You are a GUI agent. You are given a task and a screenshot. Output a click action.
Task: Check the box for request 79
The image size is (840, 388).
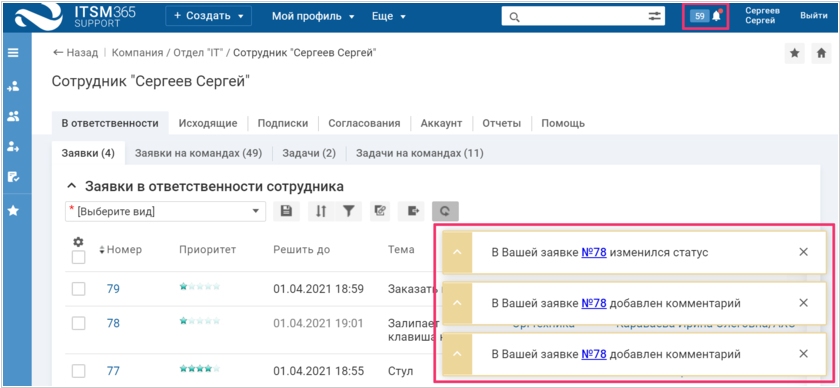point(78,289)
